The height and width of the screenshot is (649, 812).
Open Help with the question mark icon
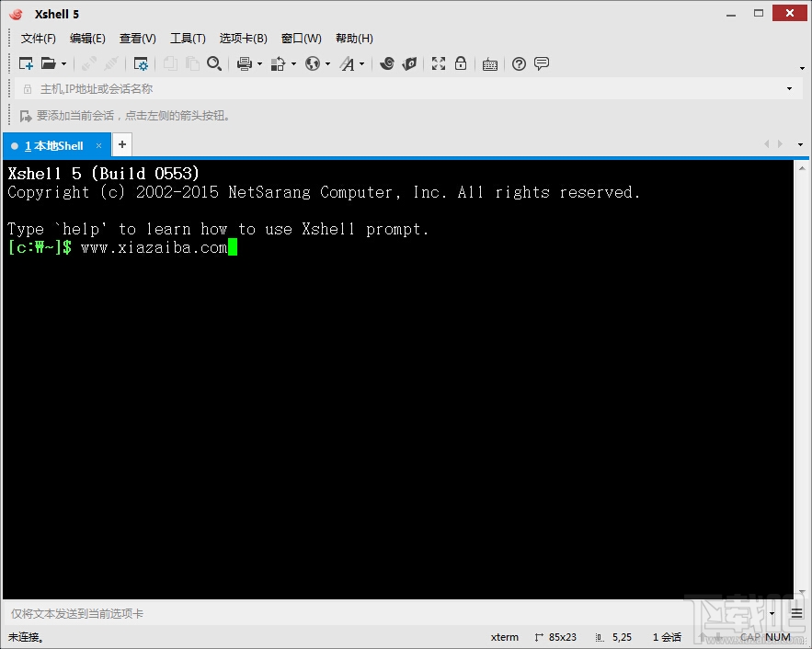[519, 63]
